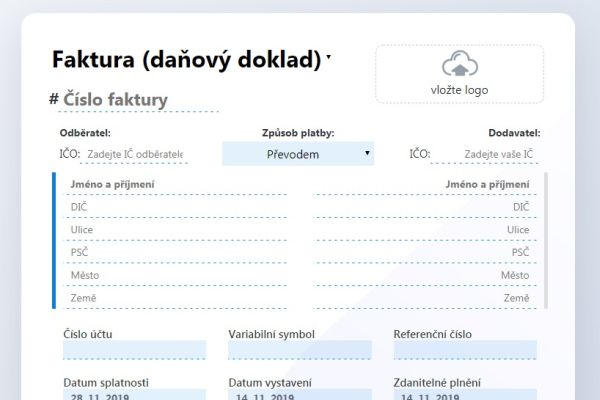
Task: Enter customer IČ in Odběratel field
Action: point(136,154)
